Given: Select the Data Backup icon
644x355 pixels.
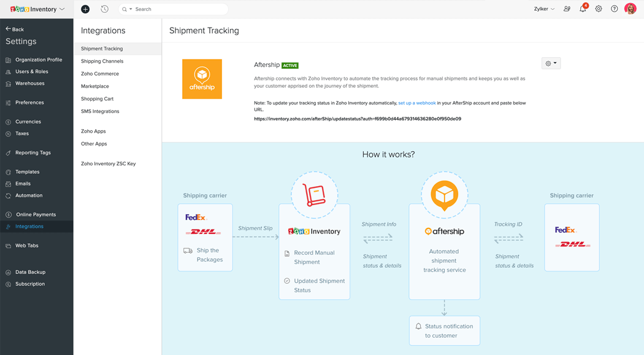Looking at the screenshot, I should pos(9,272).
